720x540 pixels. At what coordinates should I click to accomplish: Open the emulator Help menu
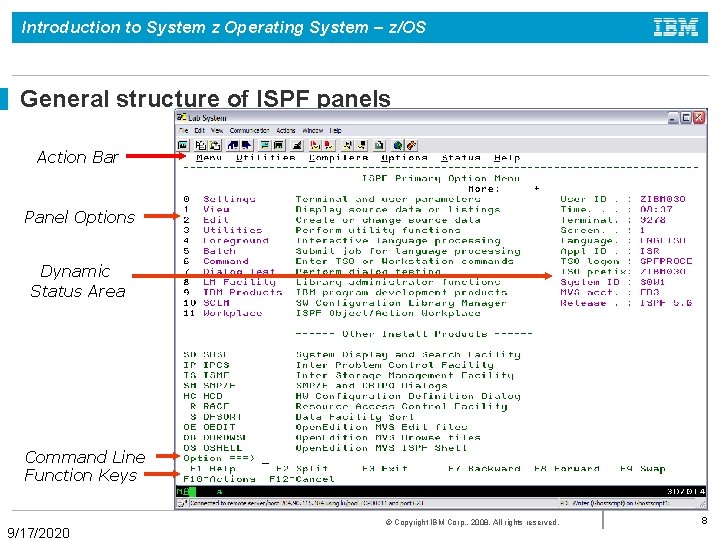tap(336, 130)
